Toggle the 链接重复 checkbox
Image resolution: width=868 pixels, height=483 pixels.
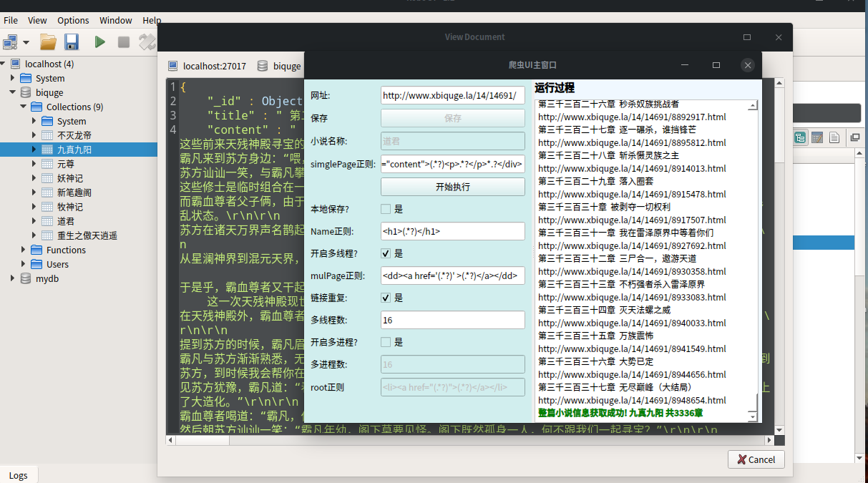(386, 298)
